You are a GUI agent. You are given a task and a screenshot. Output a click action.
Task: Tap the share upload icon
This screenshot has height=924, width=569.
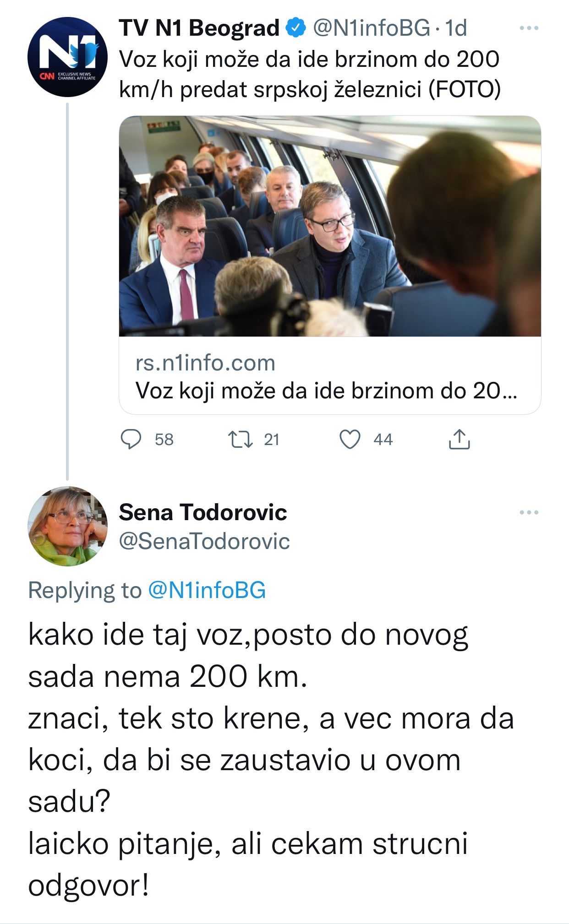(x=459, y=439)
